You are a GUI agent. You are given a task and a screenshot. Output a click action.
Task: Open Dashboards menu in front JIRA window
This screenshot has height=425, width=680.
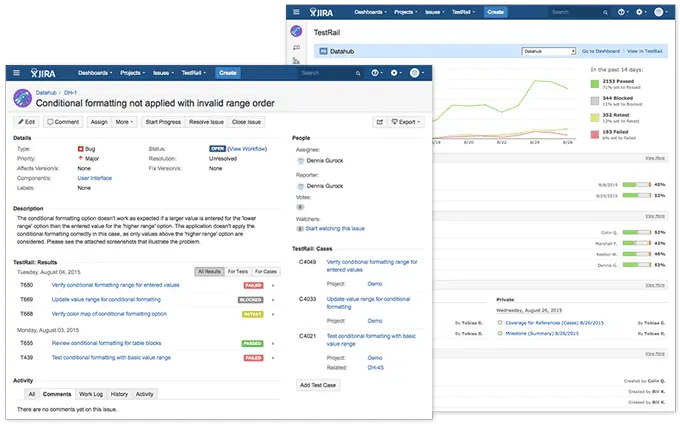point(95,73)
